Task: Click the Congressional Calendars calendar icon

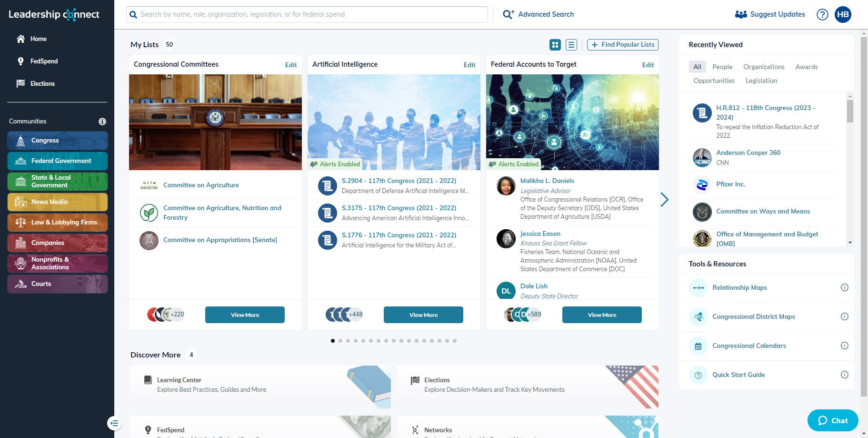Action: (698, 346)
